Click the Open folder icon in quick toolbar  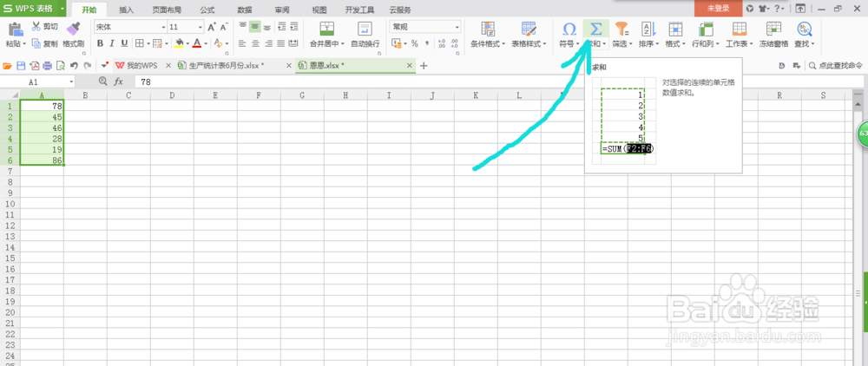8,66
